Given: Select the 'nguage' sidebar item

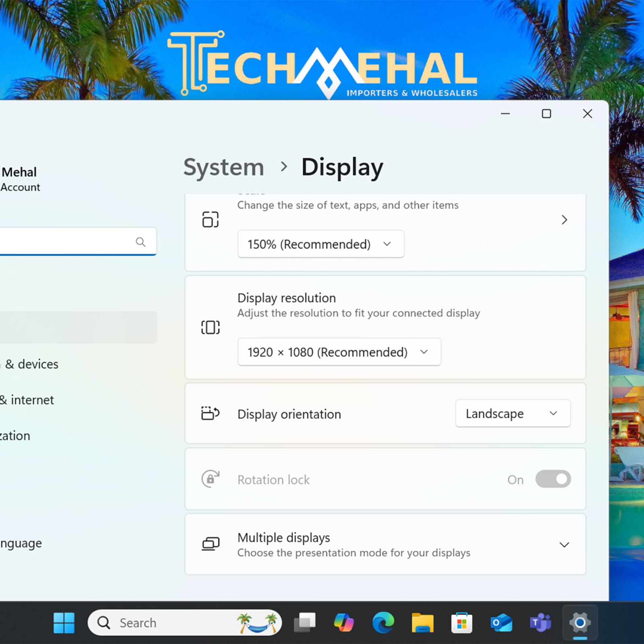Looking at the screenshot, I should click(x=21, y=543).
